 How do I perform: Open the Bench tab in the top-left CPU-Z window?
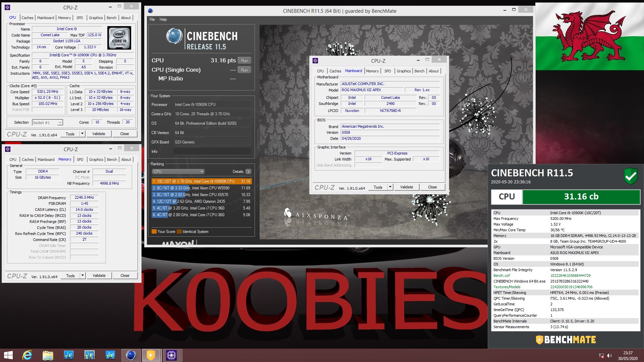(112, 18)
